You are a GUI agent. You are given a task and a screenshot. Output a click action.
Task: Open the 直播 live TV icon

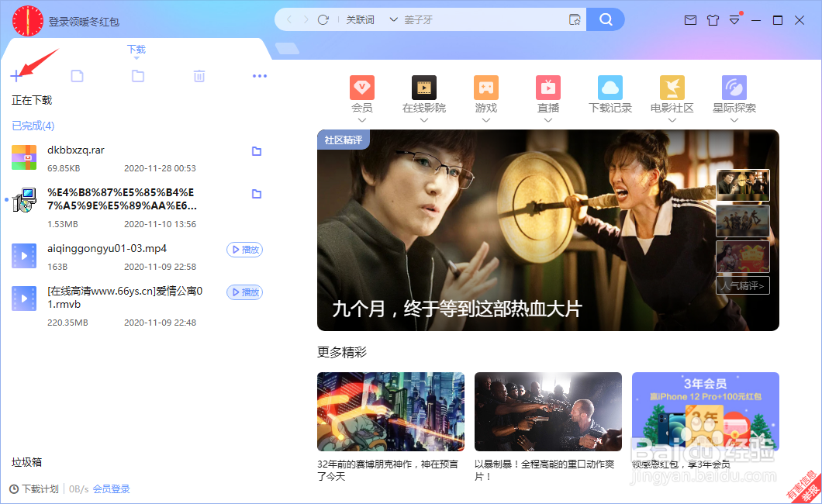tap(548, 88)
